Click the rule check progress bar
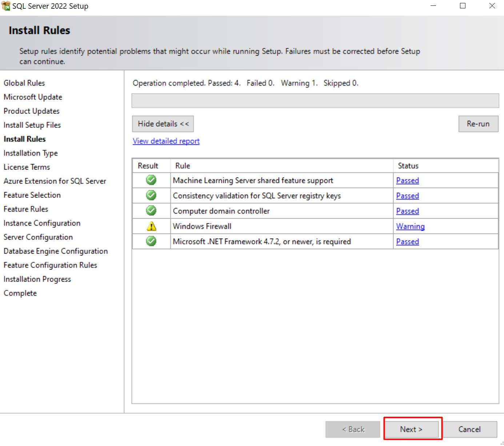This screenshot has width=504, height=446. tap(315, 101)
